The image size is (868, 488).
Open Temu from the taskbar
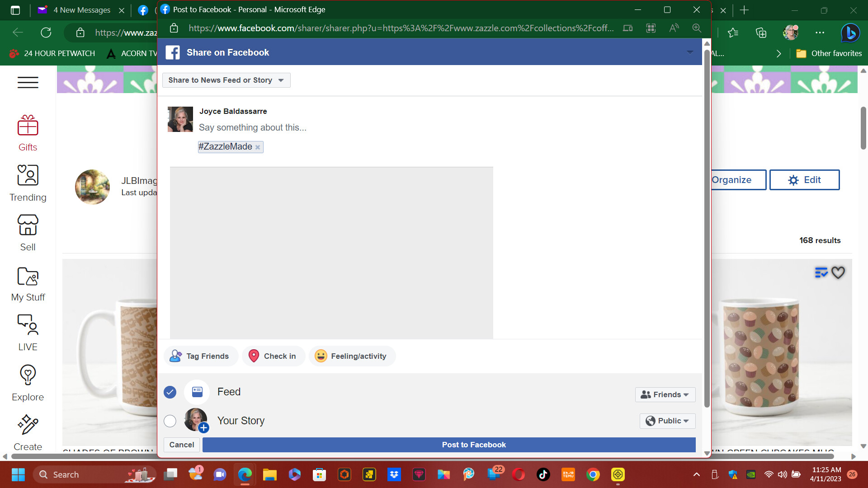(x=568, y=474)
